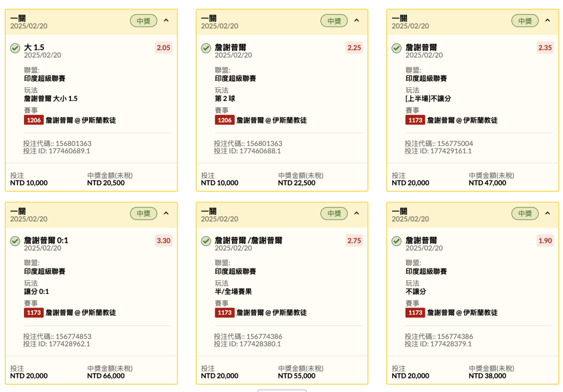Click red 1173 badge in the 1.90 odds card

tap(415, 313)
